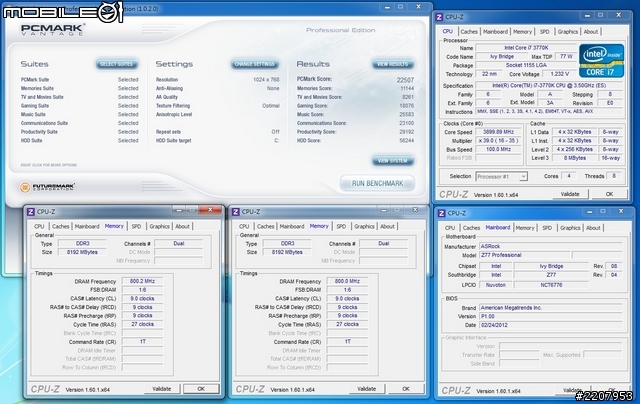
Task: Select CPU tab in left Memory CPU-Z window
Action: pyautogui.click(x=39, y=226)
